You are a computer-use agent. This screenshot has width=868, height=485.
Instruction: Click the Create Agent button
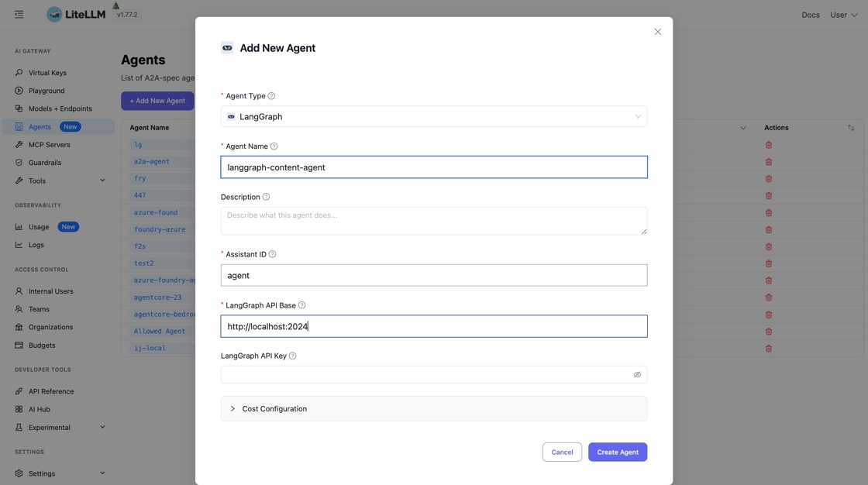[x=617, y=452]
